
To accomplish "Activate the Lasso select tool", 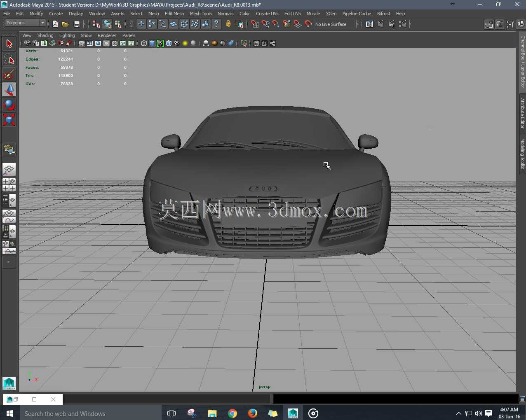I will (9, 59).
